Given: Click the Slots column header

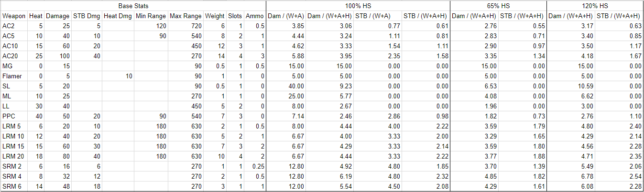Looking at the screenshot, I should (x=235, y=16).
